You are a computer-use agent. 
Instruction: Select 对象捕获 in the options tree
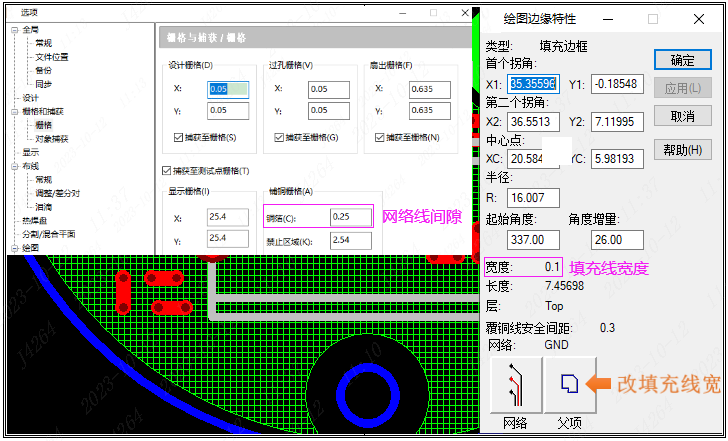click(x=51, y=139)
